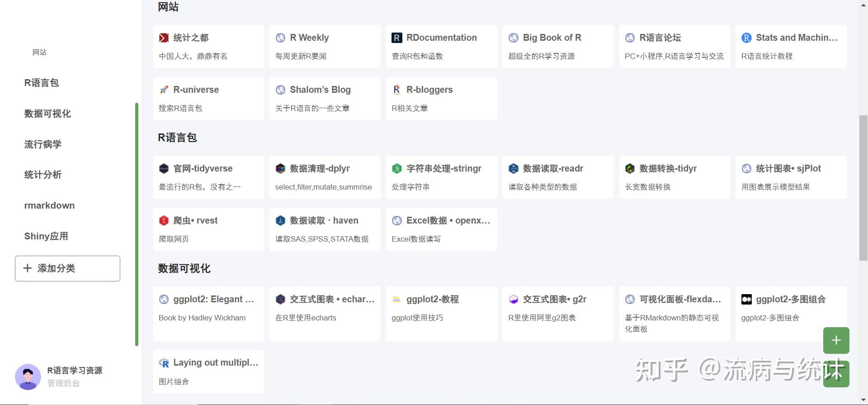Click text "爬取网页"
Screen dimensions: 868x405
tap(174, 239)
